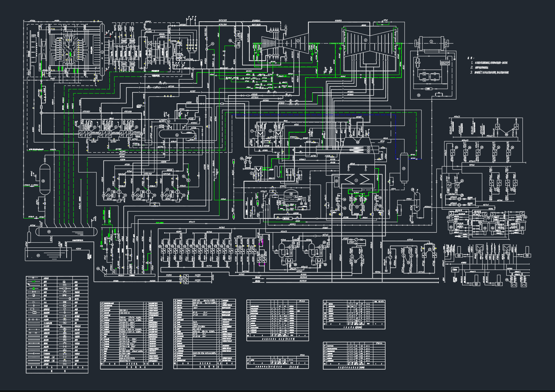The width and height of the screenshot is (555, 392).
Task: Click note line 3 in the notes
Action: point(489,72)
